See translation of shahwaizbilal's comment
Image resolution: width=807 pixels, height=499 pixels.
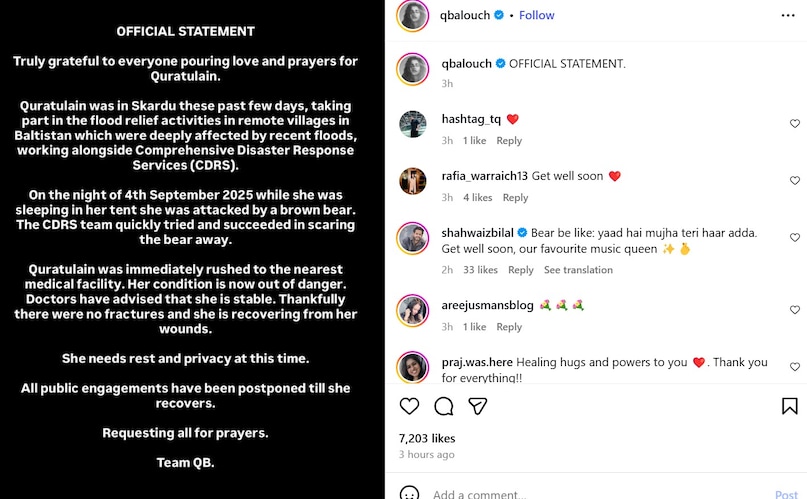[578, 270]
